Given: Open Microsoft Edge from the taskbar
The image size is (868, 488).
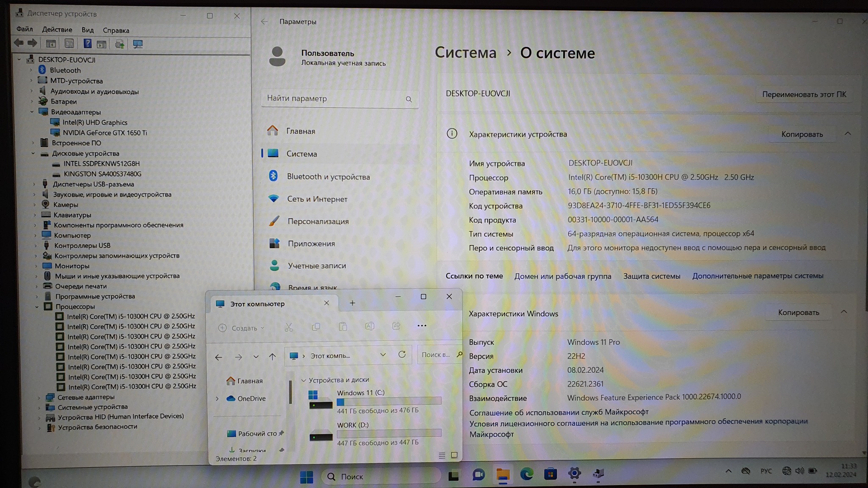Looking at the screenshot, I should click(526, 474).
